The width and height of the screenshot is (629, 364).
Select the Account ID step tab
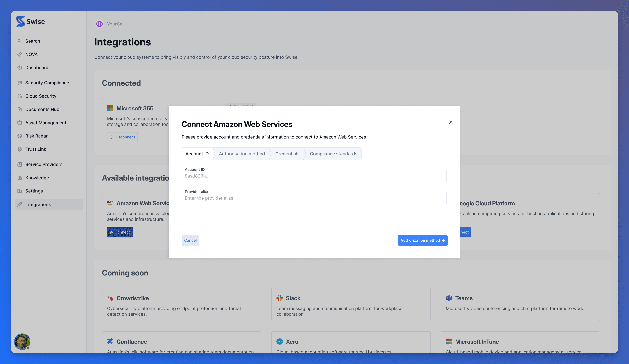(x=197, y=154)
